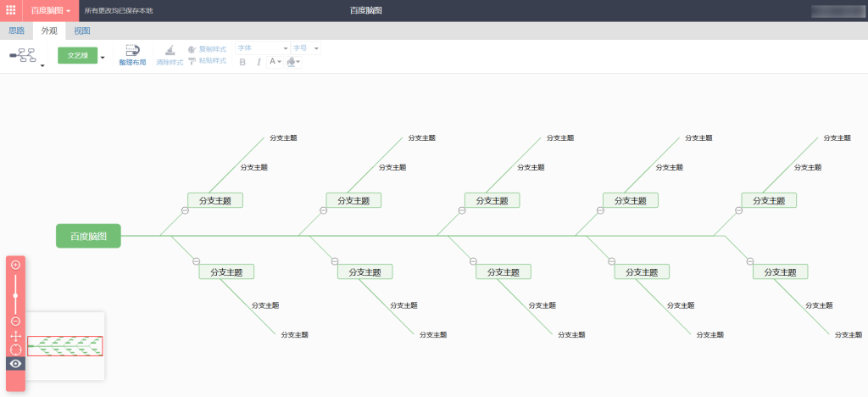Collapse the first lower branch from root
868x397 pixels.
(x=196, y=261)
